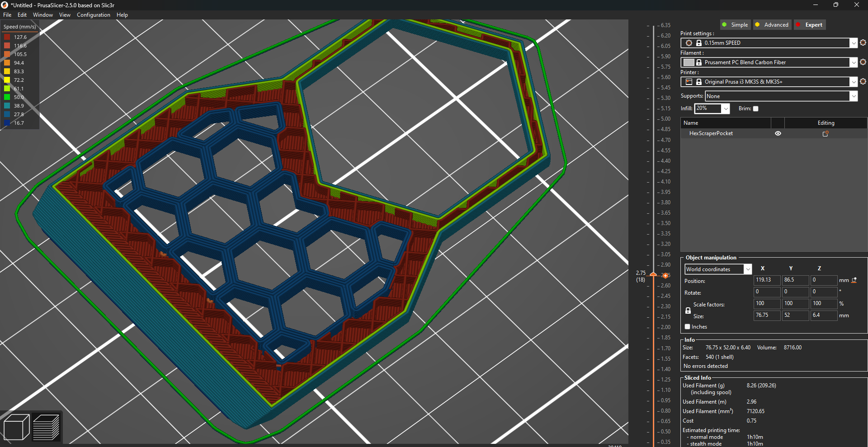Open printer settings gear for MK3S+
868x447 pixels.
[863, 81]
